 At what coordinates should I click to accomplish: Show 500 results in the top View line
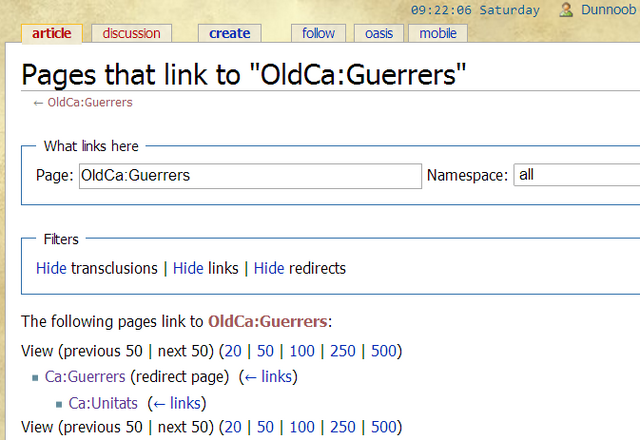pos(384,351)
